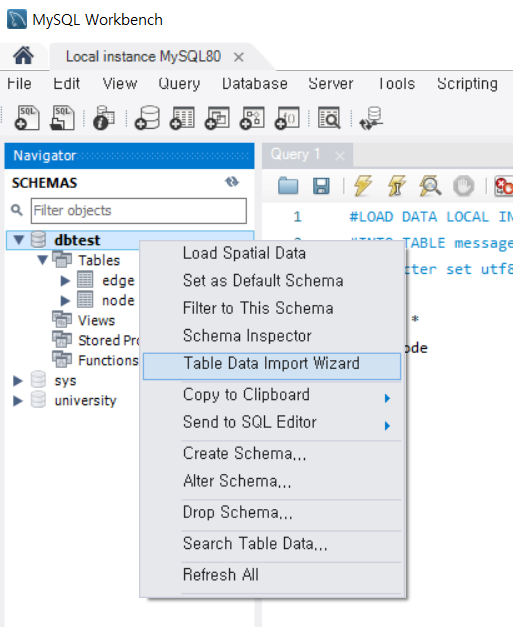Switch to Local instance MySQL80 tab
Image resolution: width=513 pixels, height=627 pixels.
(143, 57)
